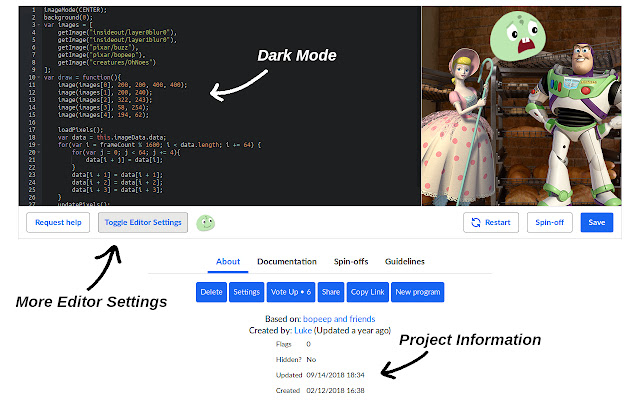Collapse the draw function at line 10
The height and width of the screenshot is (400, 640).
click(x=37, y=75)
